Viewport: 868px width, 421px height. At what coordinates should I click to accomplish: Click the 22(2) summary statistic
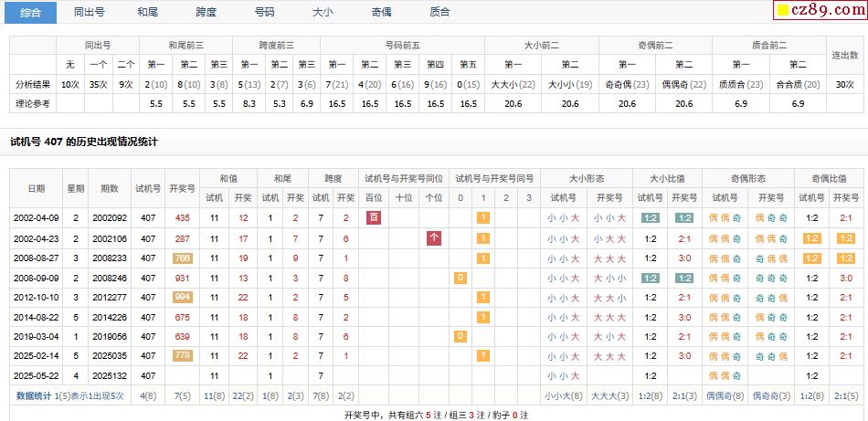point(242,395)
